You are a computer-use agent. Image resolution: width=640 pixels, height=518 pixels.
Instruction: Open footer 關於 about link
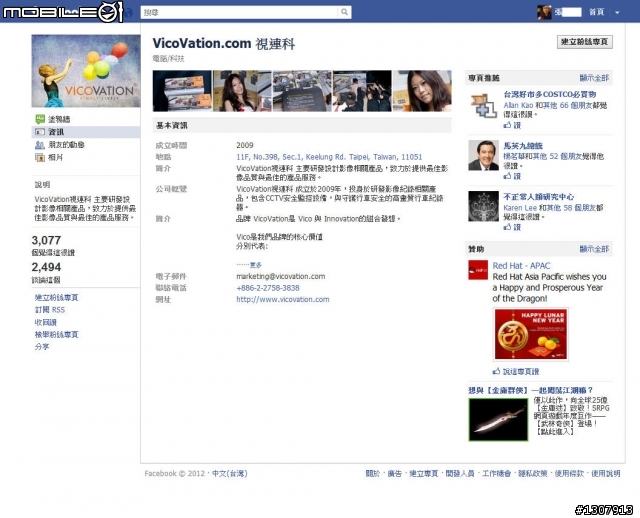[372, 474]
